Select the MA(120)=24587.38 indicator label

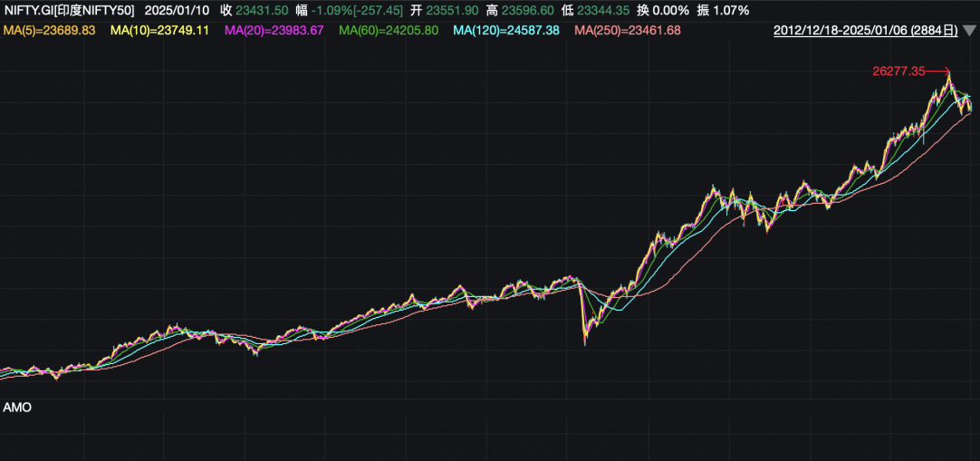click(506, 31)
